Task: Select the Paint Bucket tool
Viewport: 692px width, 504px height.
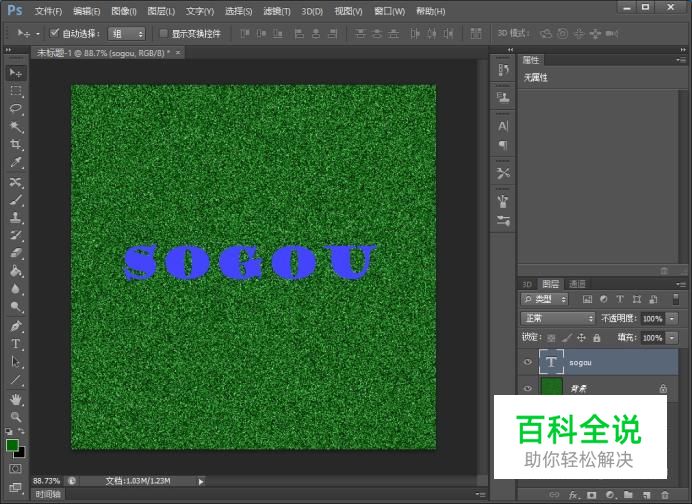Action: pos(16,271)
